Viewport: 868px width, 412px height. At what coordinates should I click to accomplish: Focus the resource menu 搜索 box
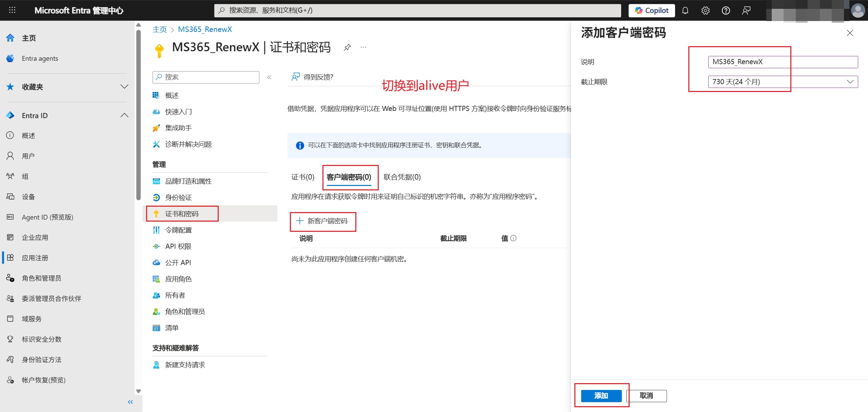click(206, 77)
